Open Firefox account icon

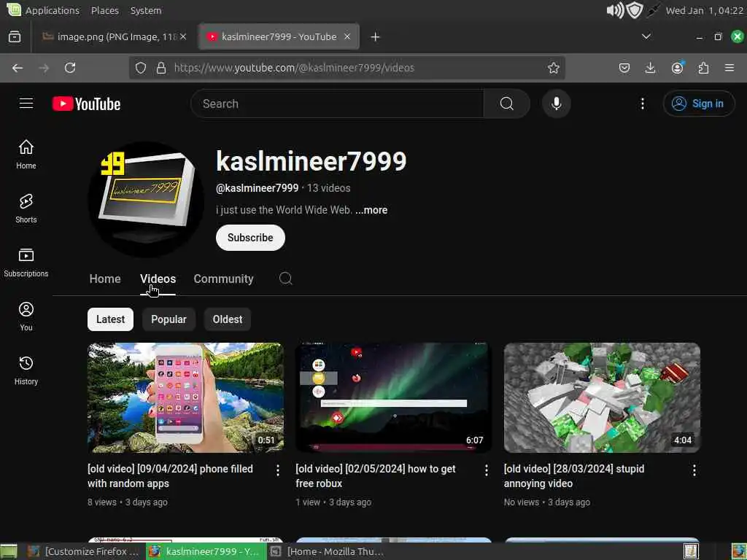677,68
